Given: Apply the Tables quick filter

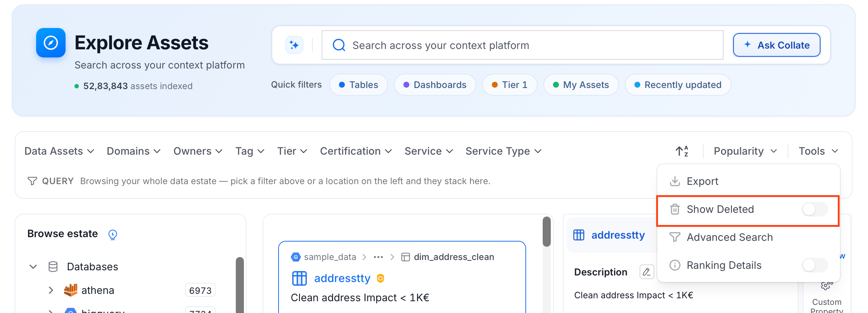Looking at the screenshot, I should pyautogui.click(x=358, y=85).
